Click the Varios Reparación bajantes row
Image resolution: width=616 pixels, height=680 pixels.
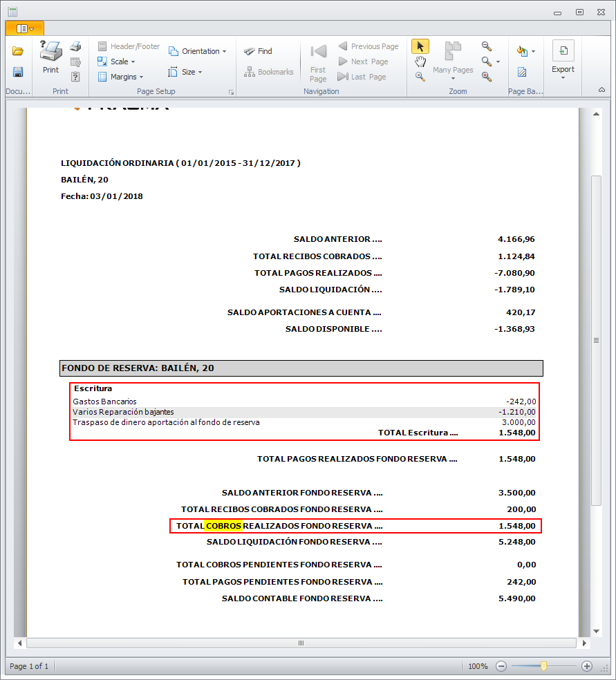point(304,412)
